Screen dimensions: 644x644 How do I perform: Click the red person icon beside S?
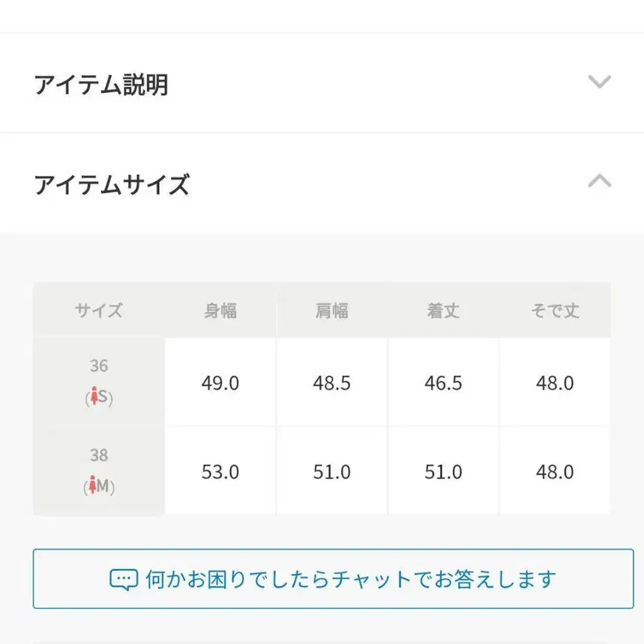point(93,397)
